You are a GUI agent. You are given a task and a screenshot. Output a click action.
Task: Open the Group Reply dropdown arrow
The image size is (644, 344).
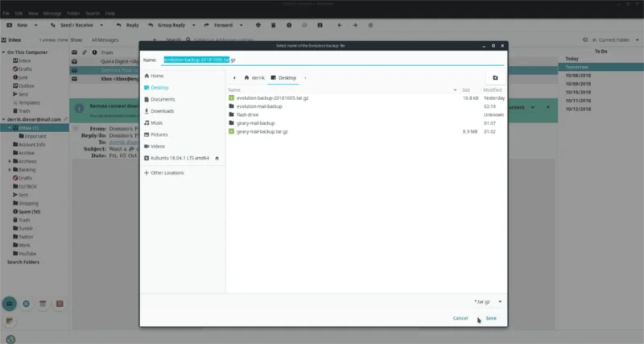[x=193, y=25]
